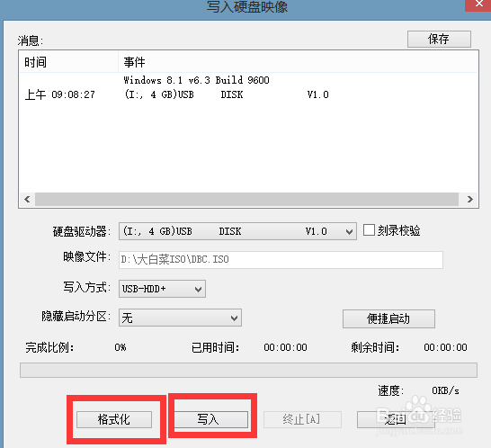Image resolution: width=491 pixels, height=448 pixels.
Task: Click the message list right scroll arrow
Action: tap(469, 199)
